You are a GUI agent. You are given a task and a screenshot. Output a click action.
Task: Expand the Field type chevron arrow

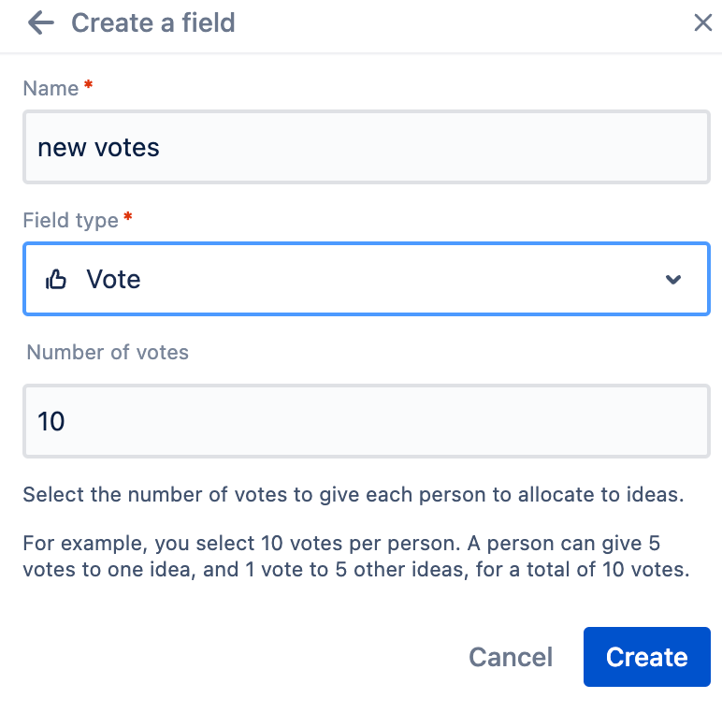[x=672, y=279]
